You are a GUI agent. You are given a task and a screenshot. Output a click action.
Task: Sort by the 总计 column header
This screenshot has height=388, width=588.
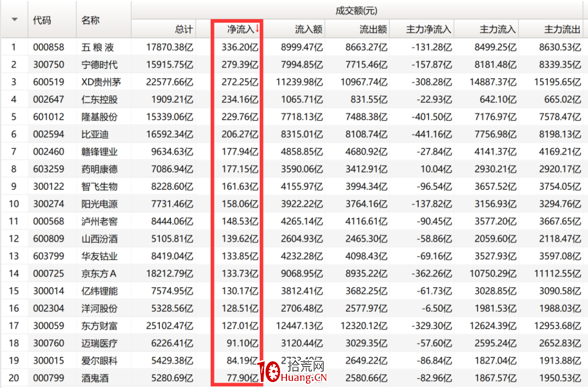(184, 29)
